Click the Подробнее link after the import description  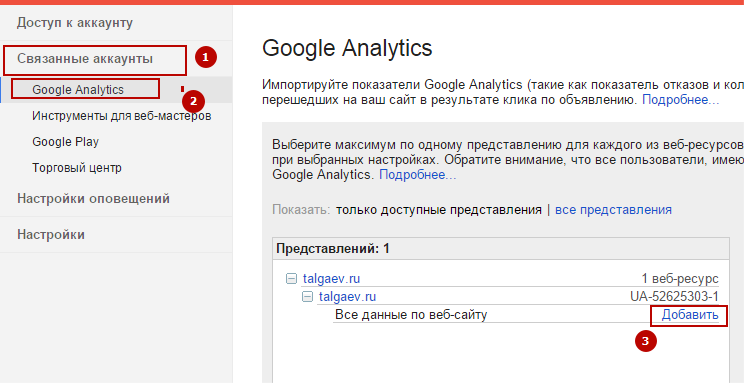[x=680, y=100]
